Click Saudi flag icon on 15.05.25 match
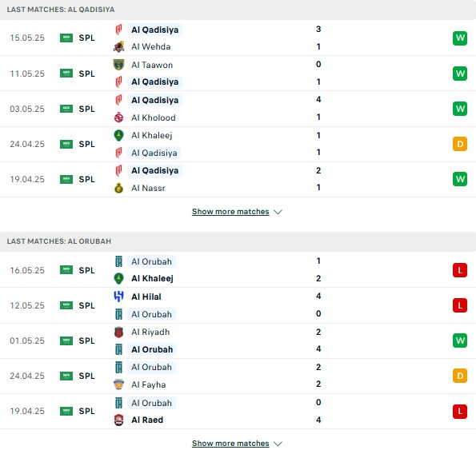Viewport: 476px width, 454px height. (x=66, y=38)
